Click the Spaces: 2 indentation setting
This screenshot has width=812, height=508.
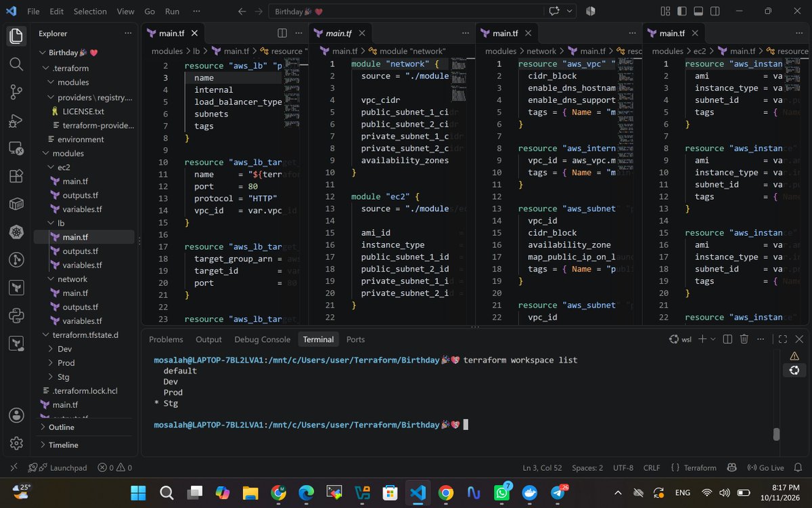587,467
